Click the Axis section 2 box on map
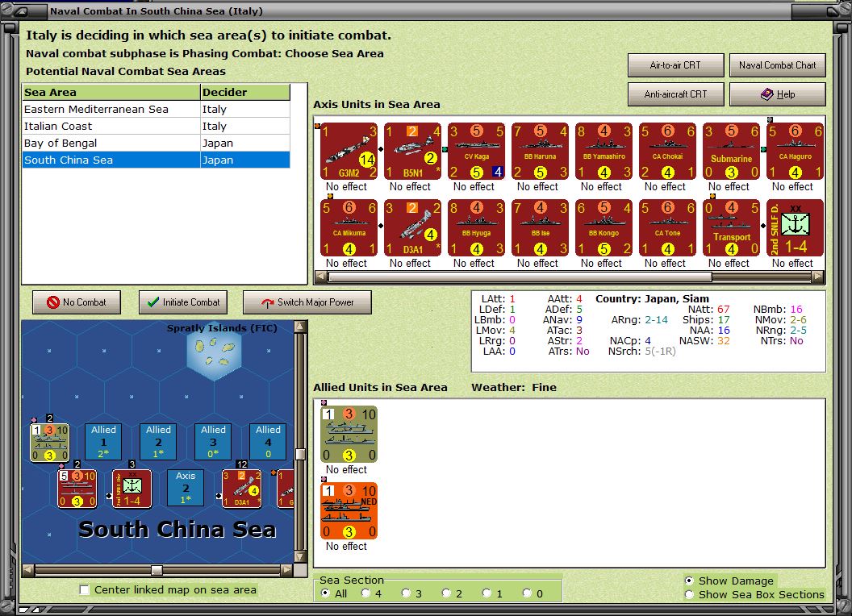This screenshot has height=616, width=852. pos(186,488)
